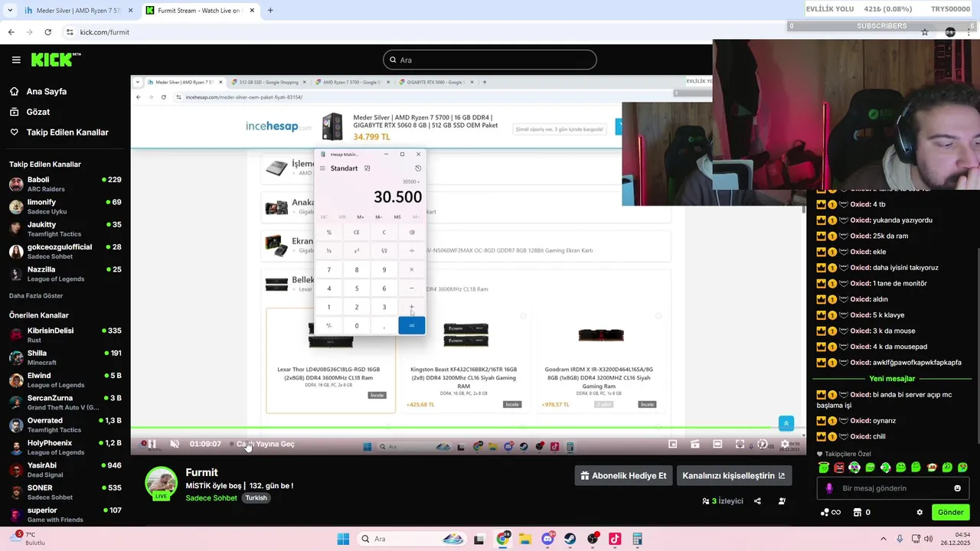
Task: Expand 'Daha Fazla Göster' in followed channels
Action: [36, 296]
